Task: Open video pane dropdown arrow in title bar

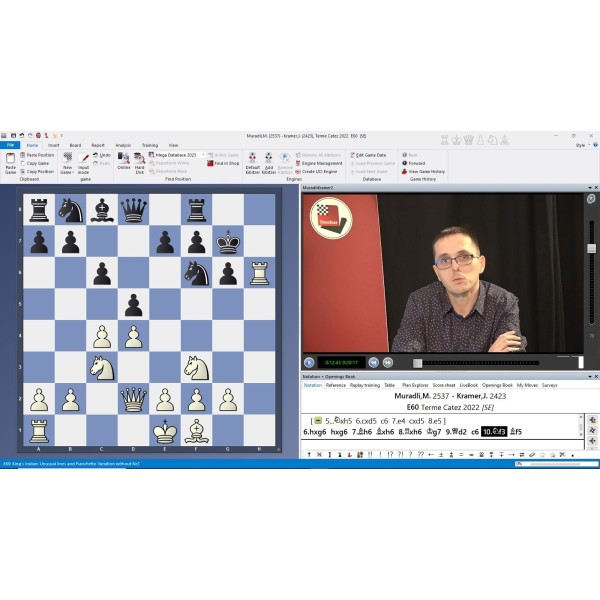Action: (x=590, y=188)
